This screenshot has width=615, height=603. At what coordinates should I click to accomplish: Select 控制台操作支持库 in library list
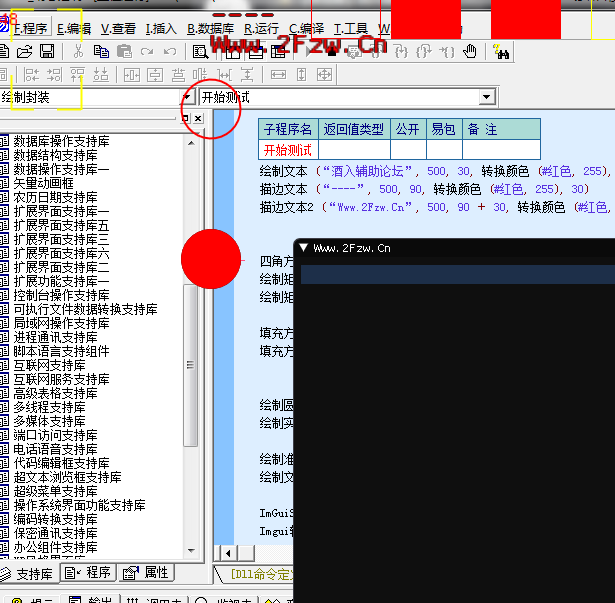coord(61,295)
